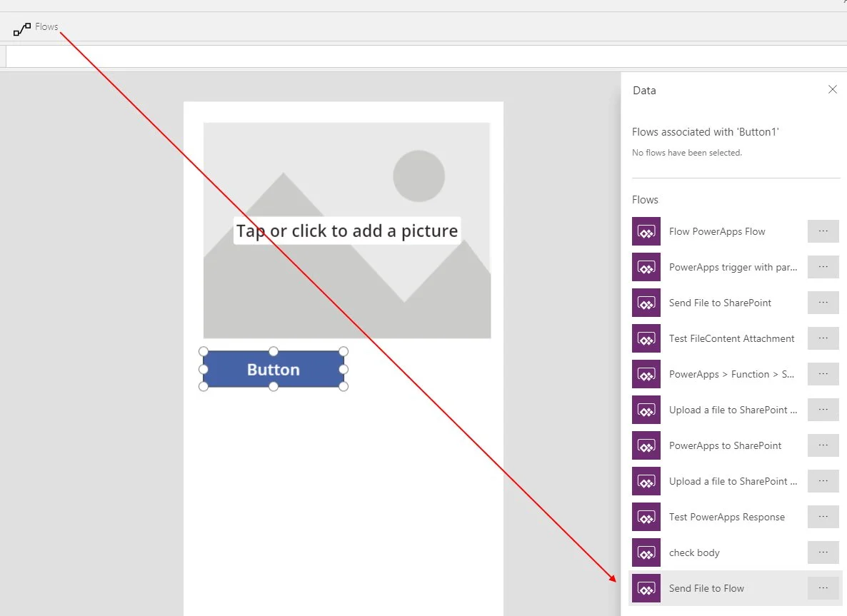
Task: Click the blue Button control on canvas
Action: click(x=273, y=370)
